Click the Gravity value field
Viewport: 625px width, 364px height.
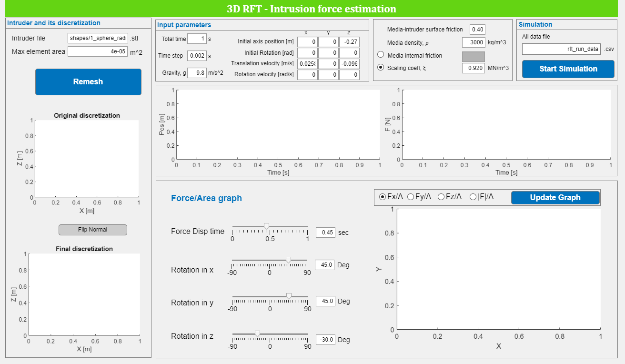tap(196, 73)
